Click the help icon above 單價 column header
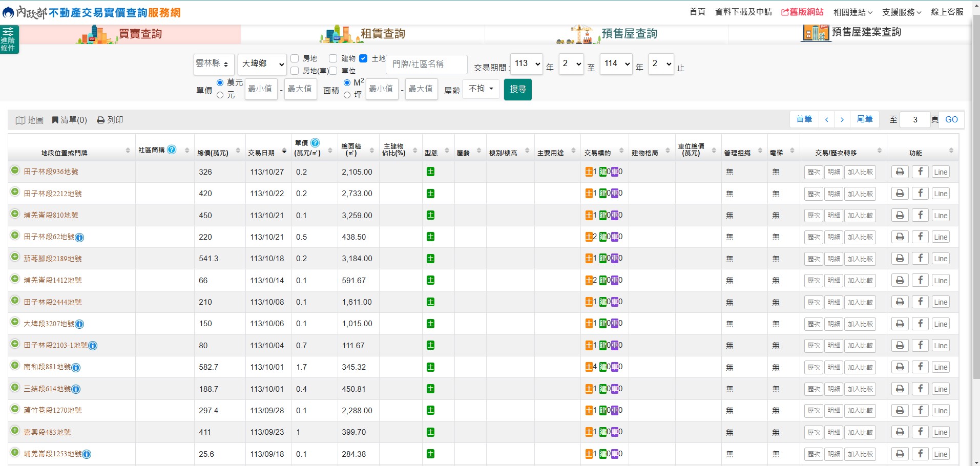The image size is (980, 466). coord(315,143)
